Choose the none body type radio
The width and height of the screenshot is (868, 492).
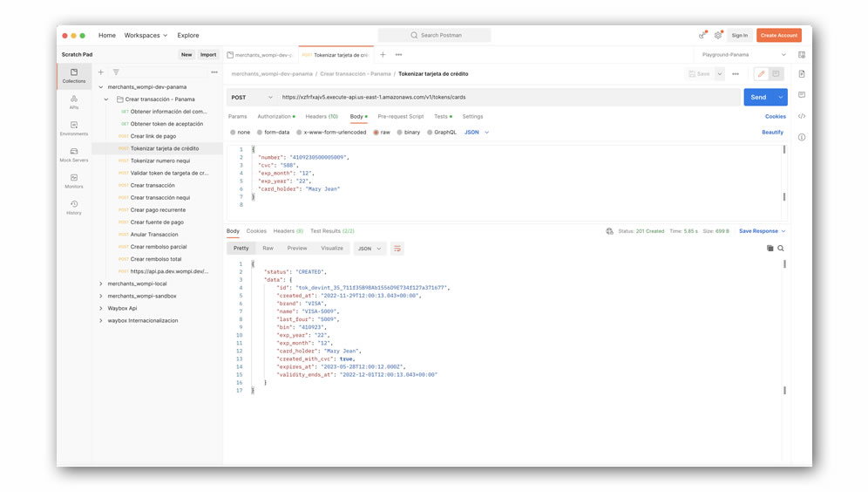coord(240,133)
